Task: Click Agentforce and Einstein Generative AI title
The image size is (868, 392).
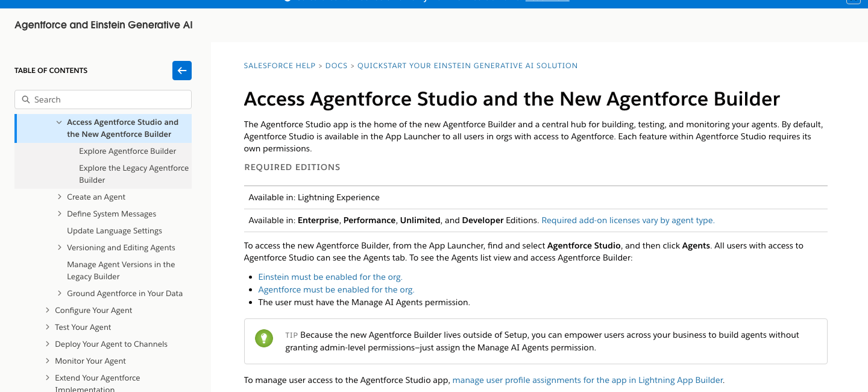Action: click(x=104, y=25)
